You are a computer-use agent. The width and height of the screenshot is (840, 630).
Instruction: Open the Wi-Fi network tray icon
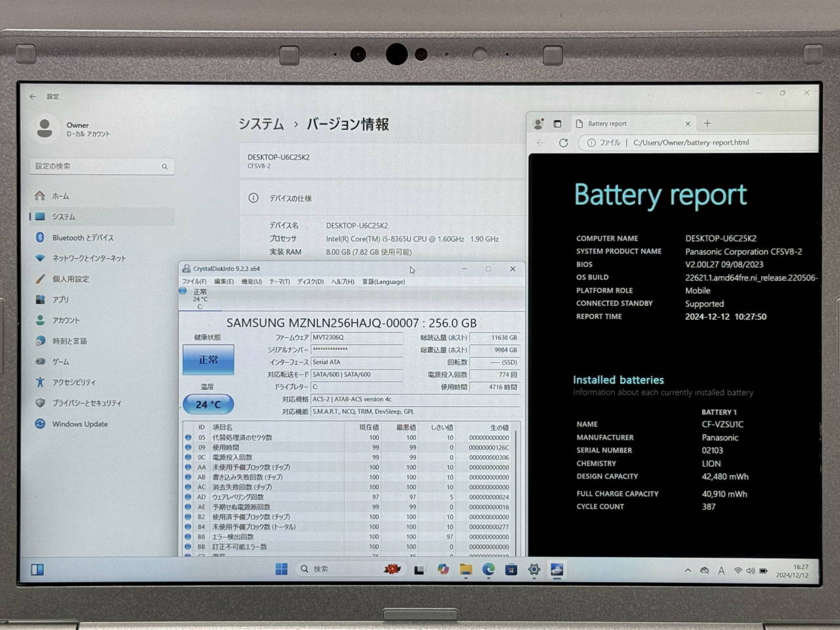[738, 570]
